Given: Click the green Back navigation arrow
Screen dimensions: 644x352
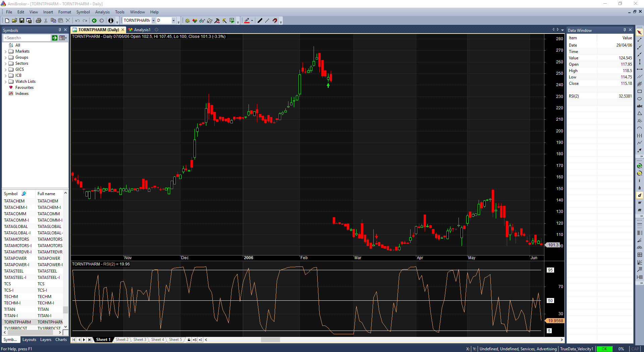Looking at the screenshot, I should (94, 21).
